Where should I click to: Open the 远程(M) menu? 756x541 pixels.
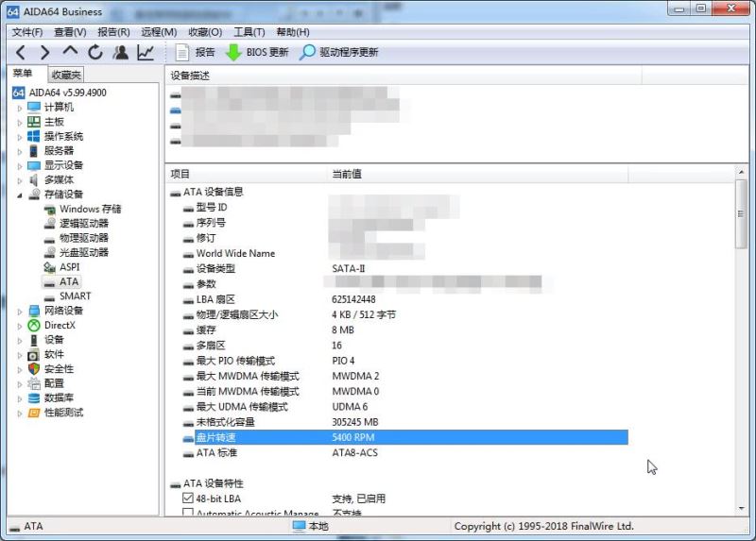pos(159,32)
